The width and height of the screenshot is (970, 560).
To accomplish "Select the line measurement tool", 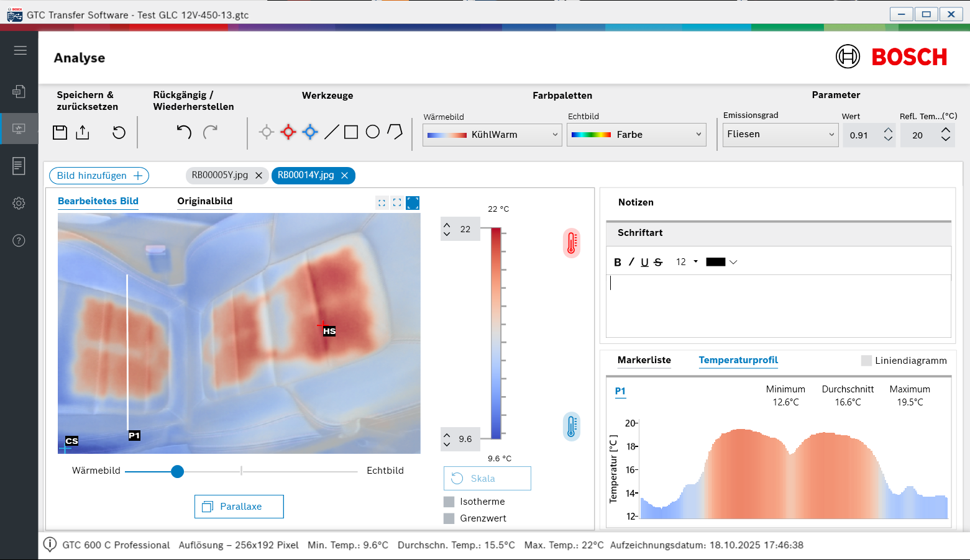I will [332, 132].
